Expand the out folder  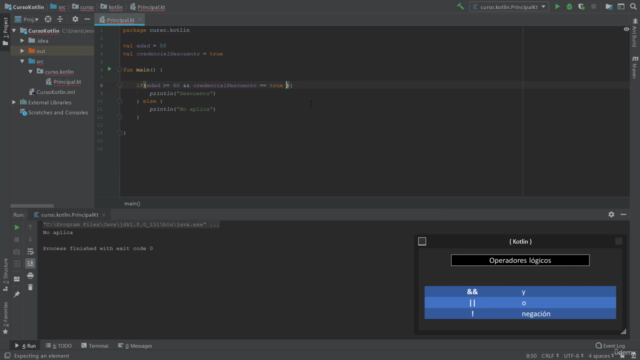(22, 51)
